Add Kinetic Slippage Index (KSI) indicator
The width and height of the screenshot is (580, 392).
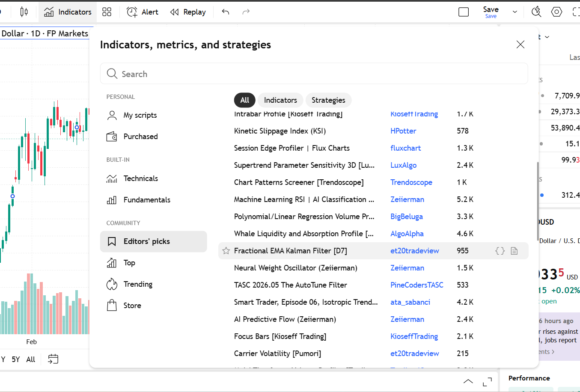click(280, 131)
